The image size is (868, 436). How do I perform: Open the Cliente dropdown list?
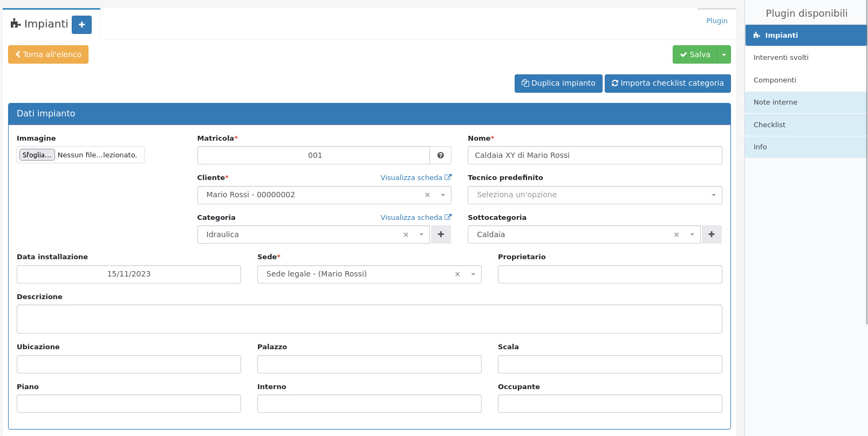tap(443, 195)
